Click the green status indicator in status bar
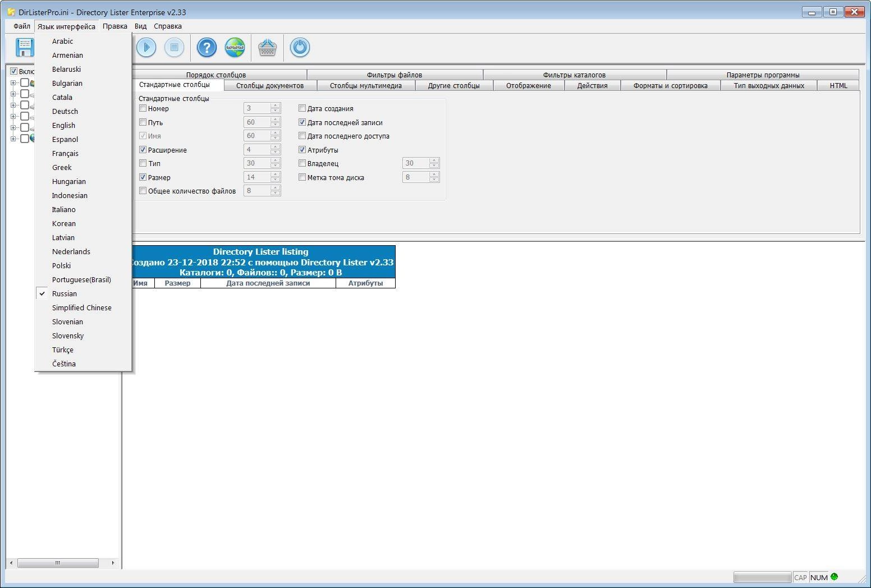The image size is (871, 588). click(x=834, y=577)
